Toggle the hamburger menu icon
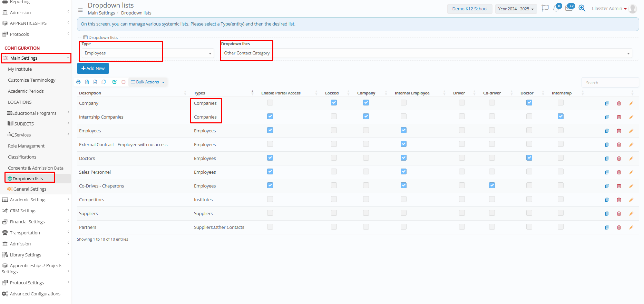This screenshot has width=644, height=304. (80, 10)
